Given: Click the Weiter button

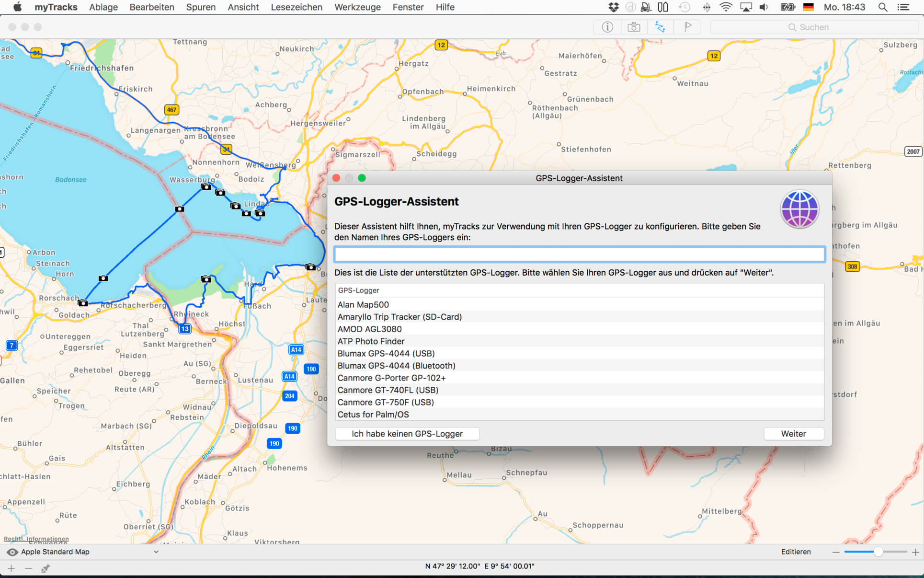Looking at the screenshot, I should 794,434.
